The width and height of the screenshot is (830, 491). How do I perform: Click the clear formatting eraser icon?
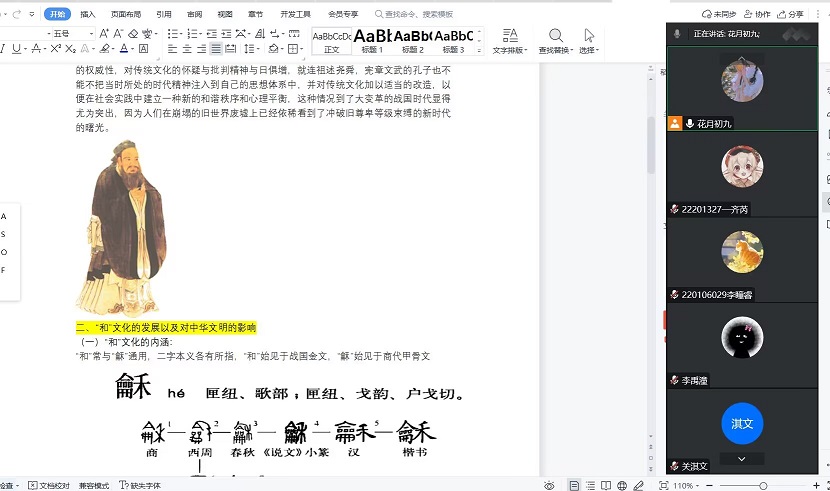132,33
